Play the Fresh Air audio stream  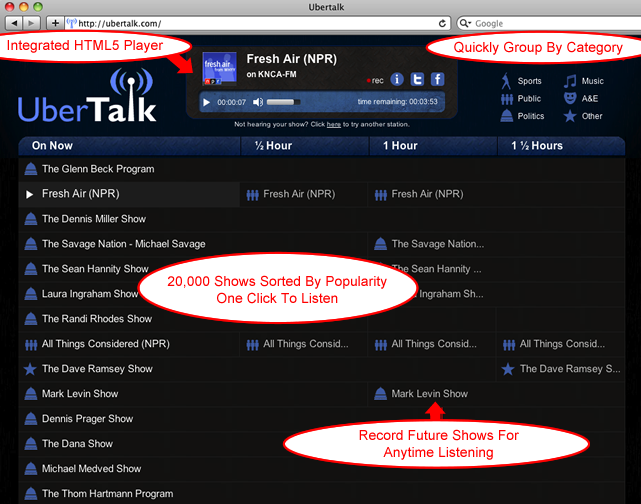[x=206, y=102]
